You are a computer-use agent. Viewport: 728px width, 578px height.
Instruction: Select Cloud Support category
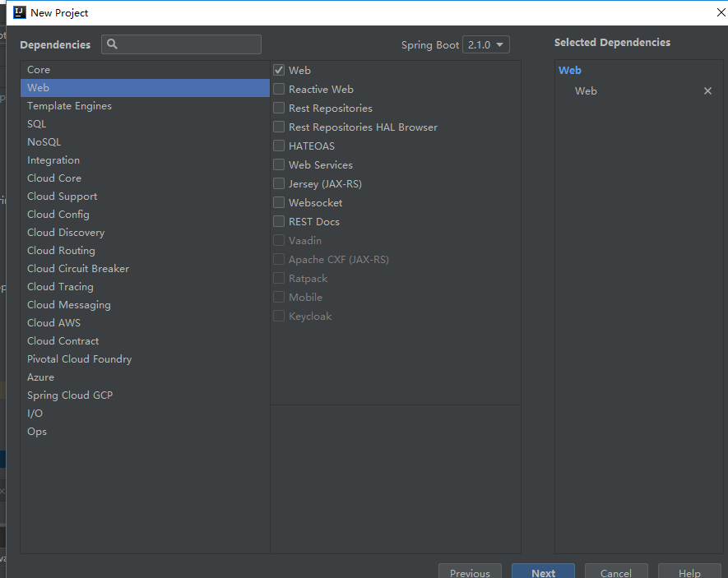tap(145, 197)
